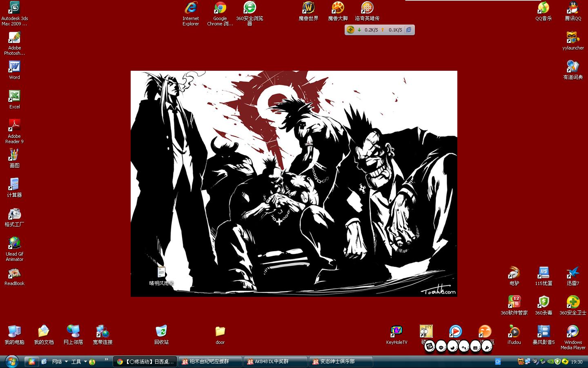Select the 360安全浏览器 desktop icon
588x368 pixels.
[249, 13]
